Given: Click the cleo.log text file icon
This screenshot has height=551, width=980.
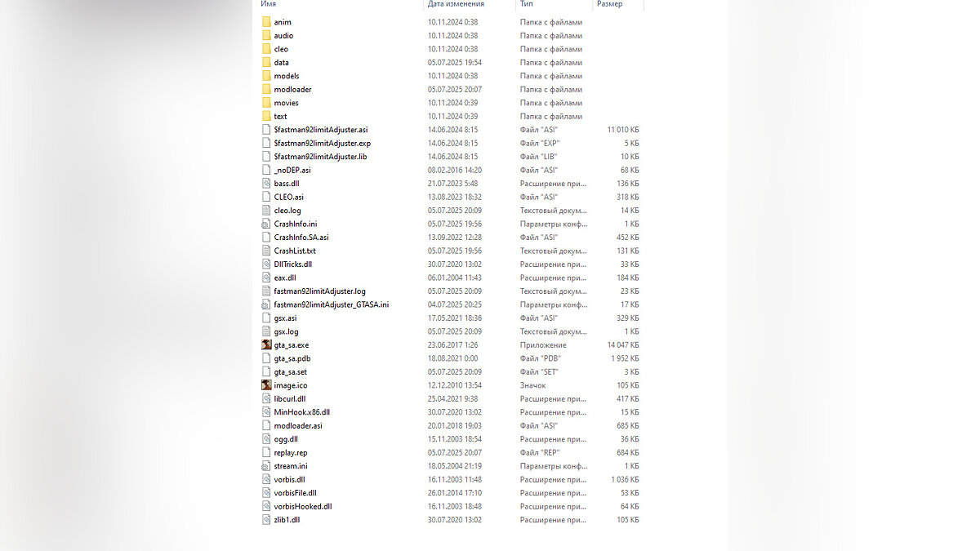Looking at the screenshot, I should pos(266,210).
